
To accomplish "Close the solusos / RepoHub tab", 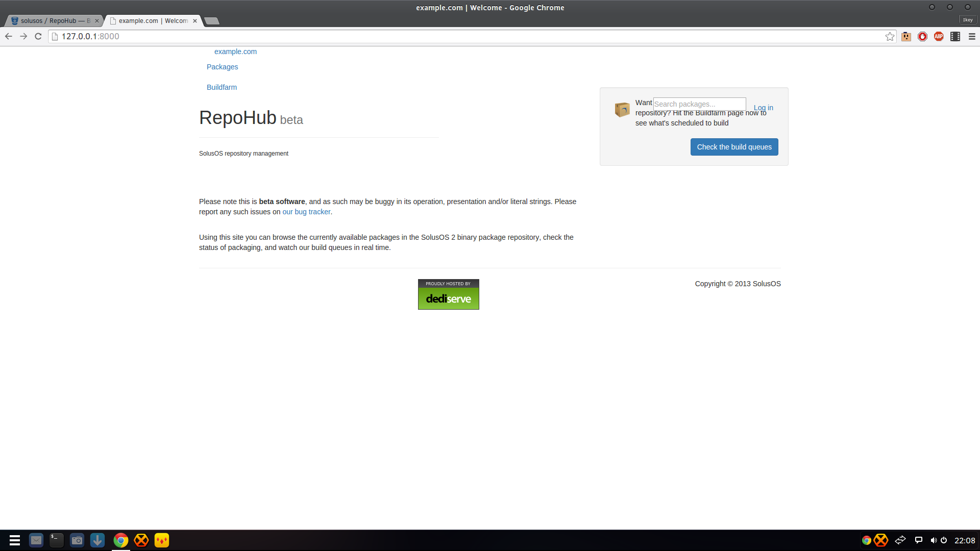I will 97,21.
